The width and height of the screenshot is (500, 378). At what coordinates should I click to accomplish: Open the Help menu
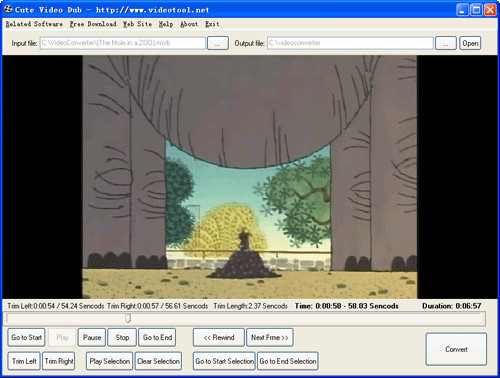click(x=166, y=24)
